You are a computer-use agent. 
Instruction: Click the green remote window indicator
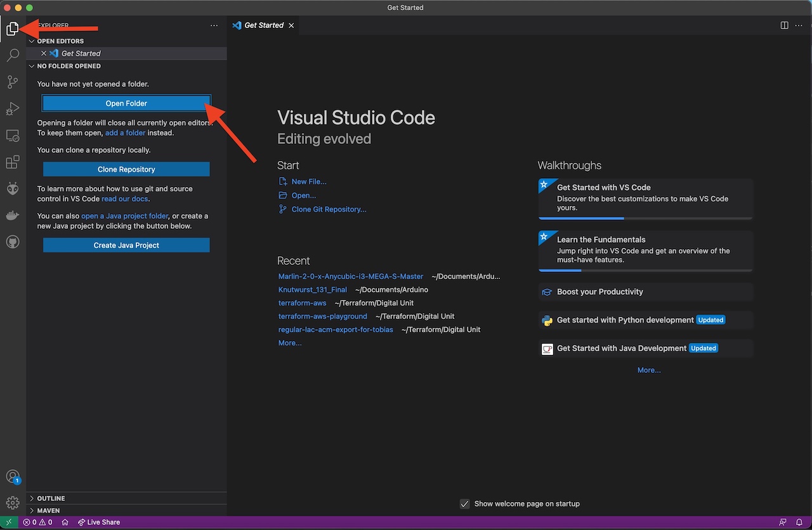(9, 522)
